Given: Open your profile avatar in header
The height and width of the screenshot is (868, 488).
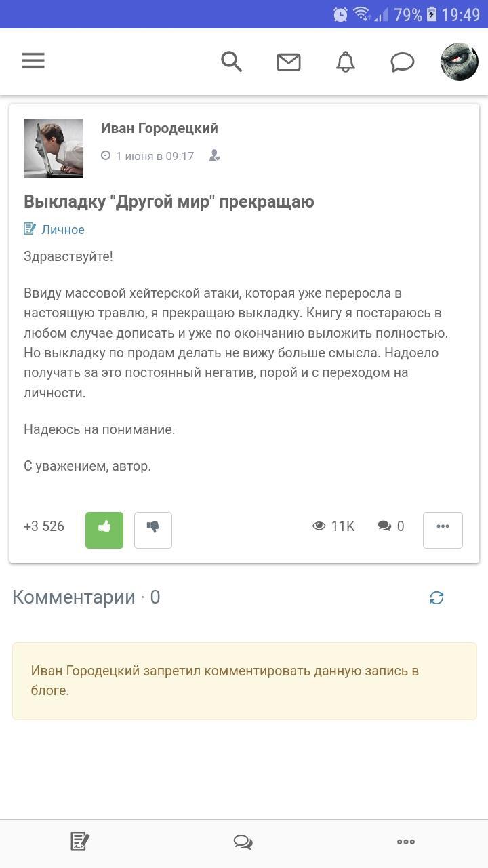Looking at the screenshot, I should click(x=459, y=62).
